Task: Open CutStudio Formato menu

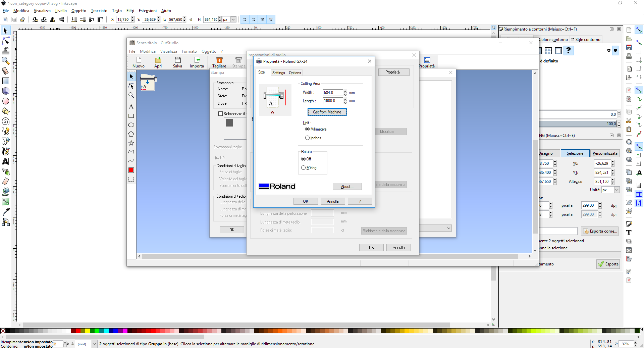Action: 189,51
